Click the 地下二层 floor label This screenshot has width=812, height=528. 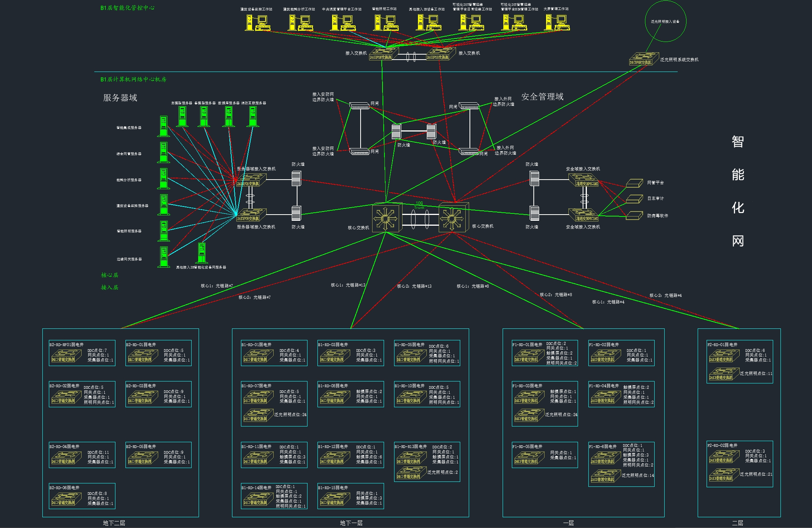click(x=114, y=523)
